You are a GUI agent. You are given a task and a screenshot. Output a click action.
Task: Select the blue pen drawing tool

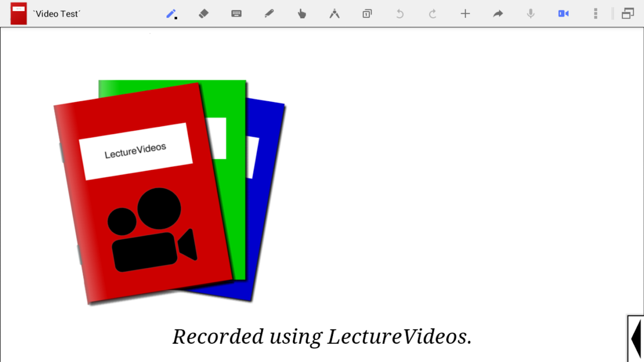[171, 14]
